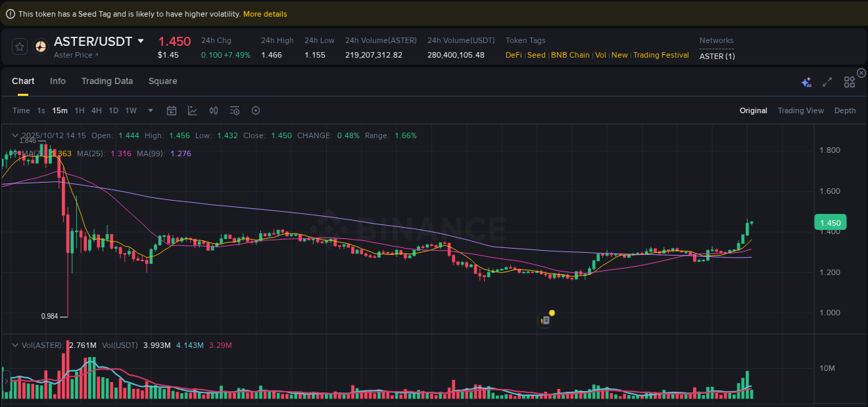Open the Info tab
The image size is (868, 407).
point(58,81)
